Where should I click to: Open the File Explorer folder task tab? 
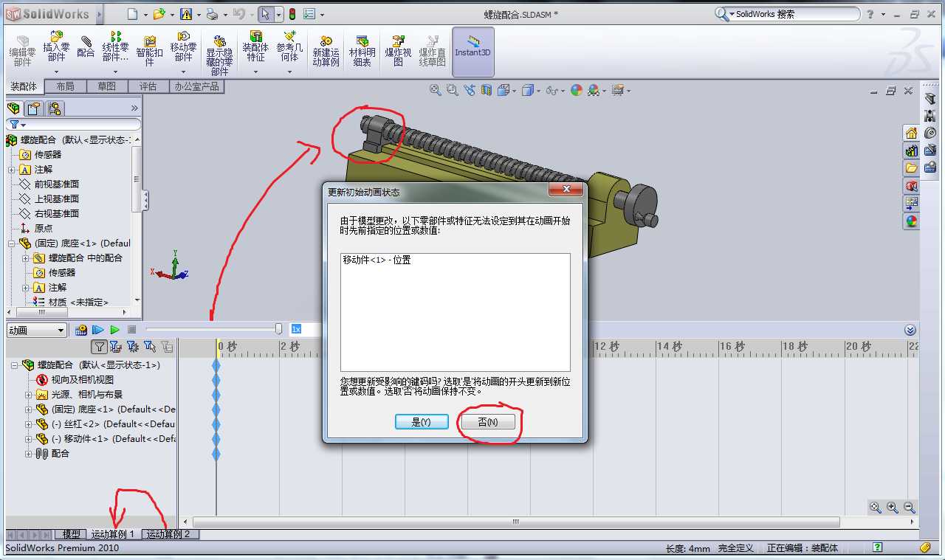tap(911, 168)
